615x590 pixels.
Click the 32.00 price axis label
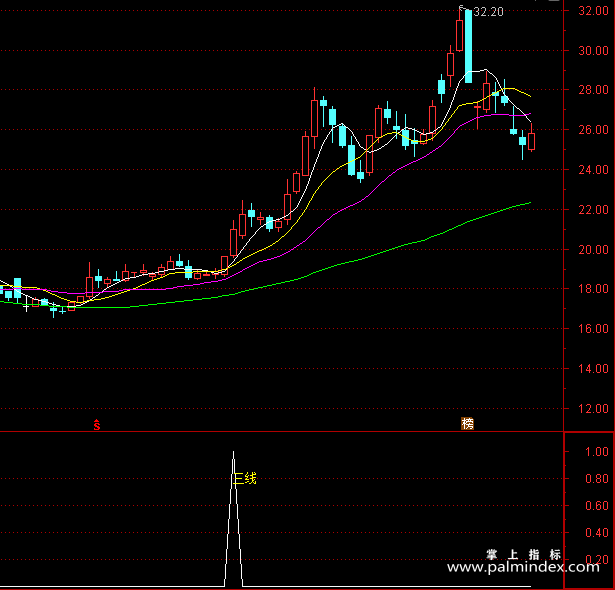pos(593,11)
